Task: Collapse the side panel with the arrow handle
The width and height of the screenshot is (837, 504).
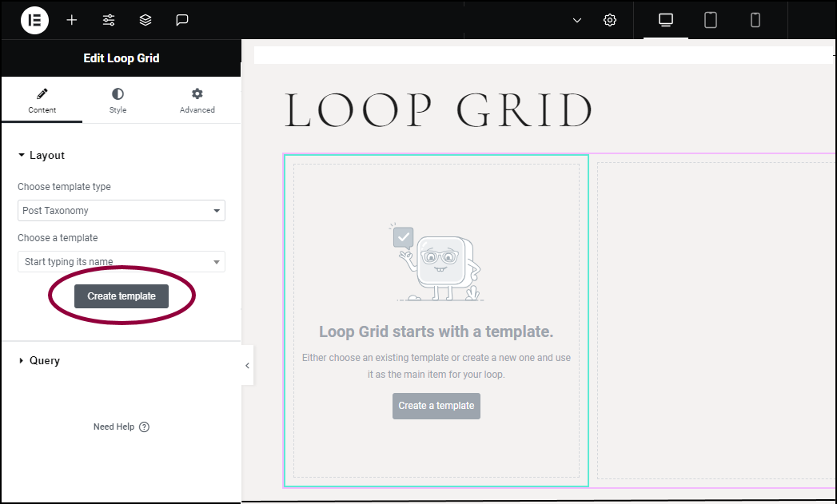Action: coord(247,365)
